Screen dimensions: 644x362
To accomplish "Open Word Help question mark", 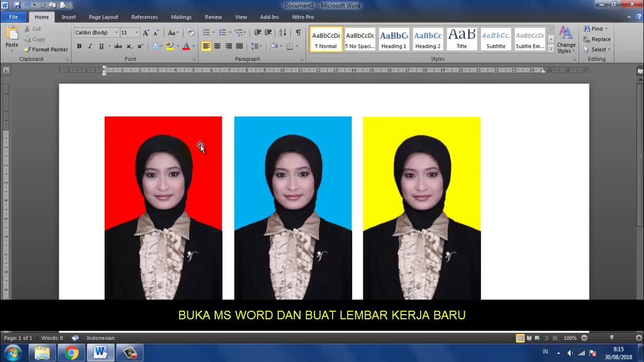I will (x=638, y=17).
